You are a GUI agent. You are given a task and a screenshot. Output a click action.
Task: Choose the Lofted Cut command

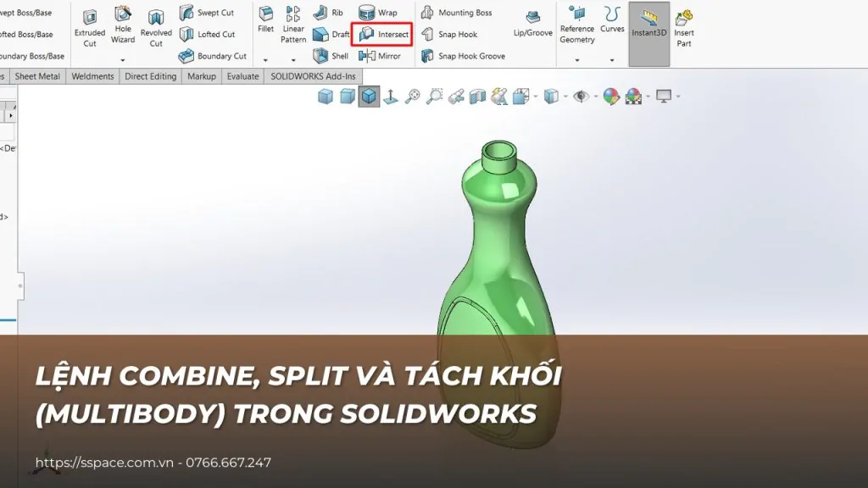(207, 34)
